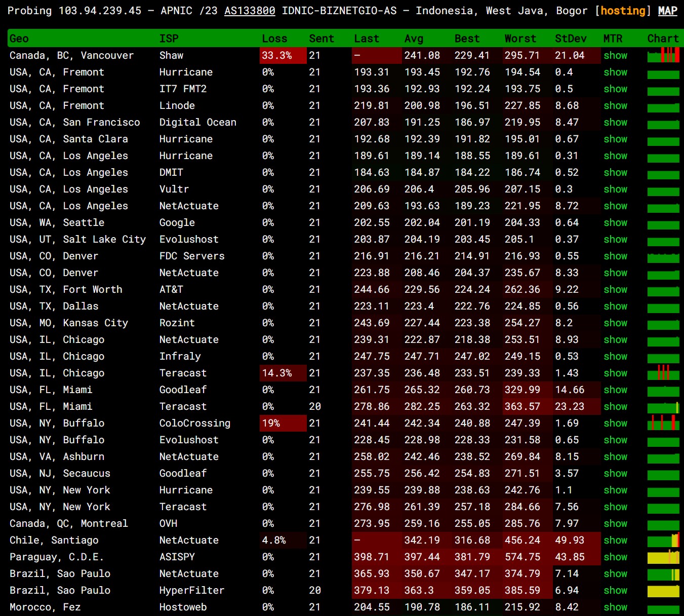The height and width of the screenshot is (616, 684).
Task: Click worst value 574.75
Action: tap(522, 557)
